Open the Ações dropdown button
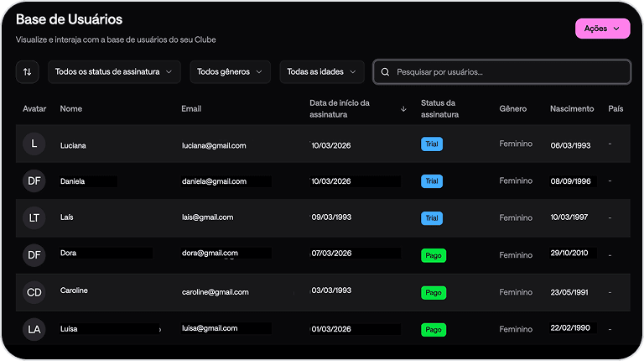The height and width of the screenshot is (361, 644). tap(602, 29)
